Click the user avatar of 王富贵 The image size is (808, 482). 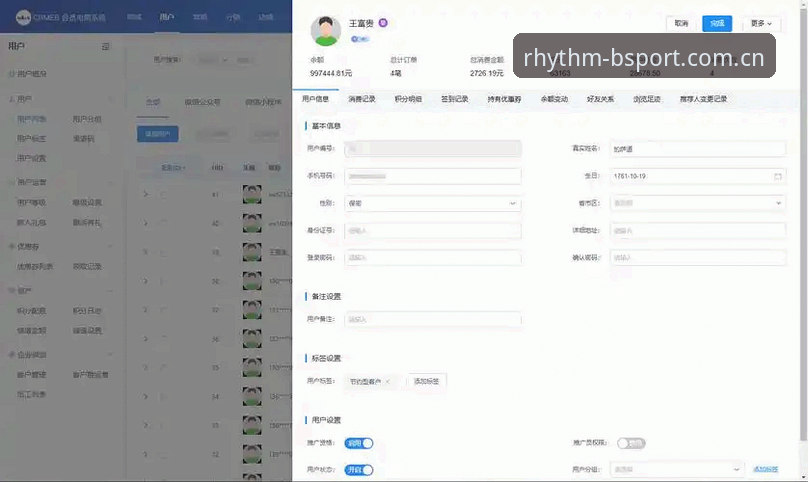click(325, 30)
